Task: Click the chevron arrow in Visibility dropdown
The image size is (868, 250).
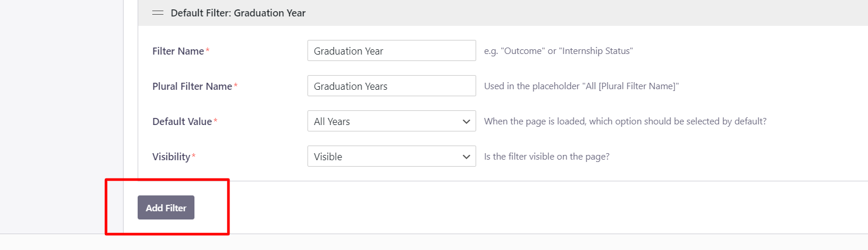Action: [x=466, y=157]
